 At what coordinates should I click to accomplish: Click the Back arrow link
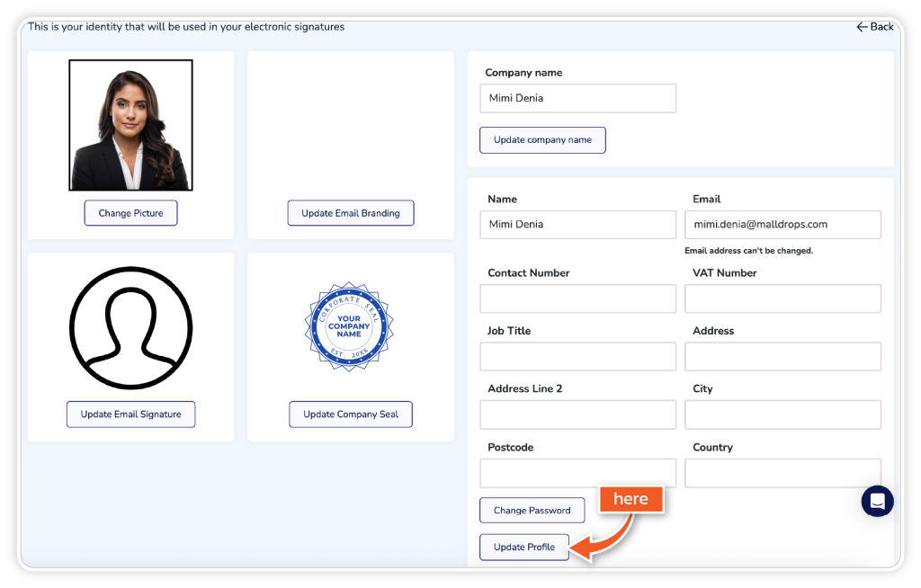coord(874,27)
